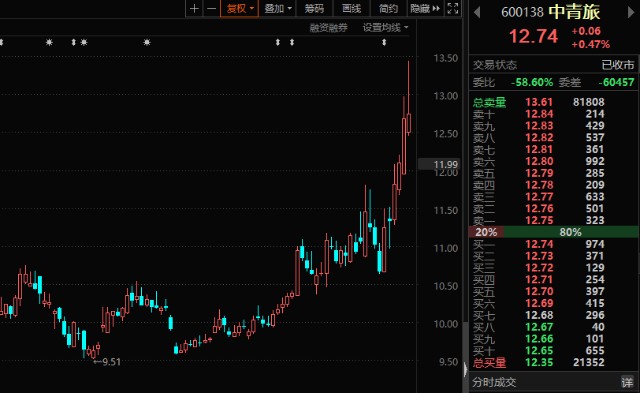The image size is (640, 393).
Task: Click the stock code 600138
Action: click(x=522, y=12)
